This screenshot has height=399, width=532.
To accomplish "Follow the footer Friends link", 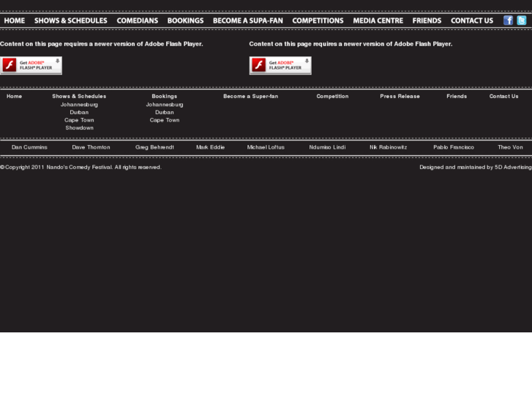I will (x=457, y=97).
